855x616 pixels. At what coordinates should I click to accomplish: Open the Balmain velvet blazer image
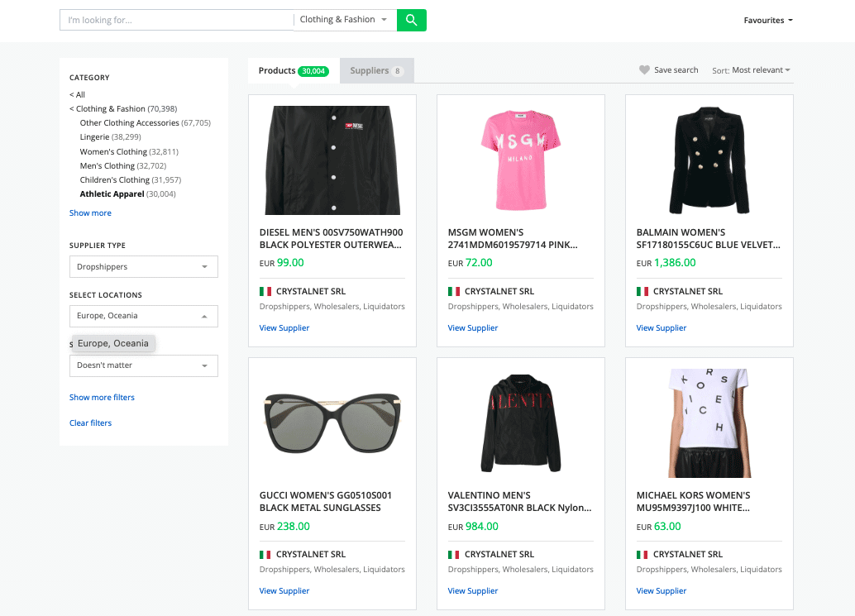point(709,160)
